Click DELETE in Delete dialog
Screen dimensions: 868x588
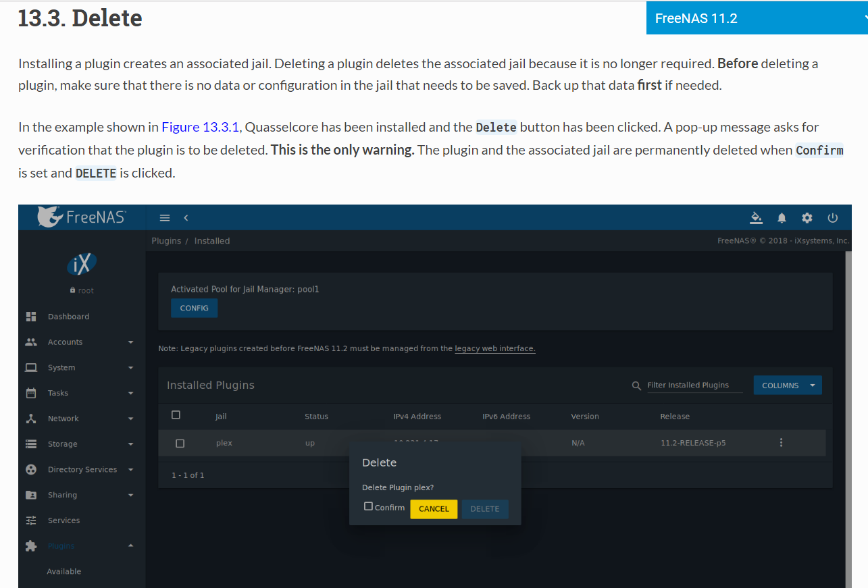point(485,509)
